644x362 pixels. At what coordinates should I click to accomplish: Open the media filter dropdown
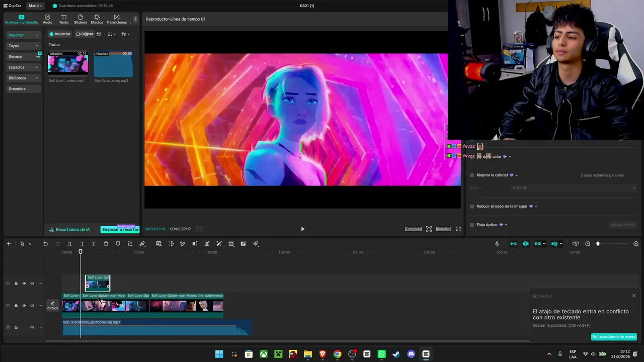coord(125,34)
